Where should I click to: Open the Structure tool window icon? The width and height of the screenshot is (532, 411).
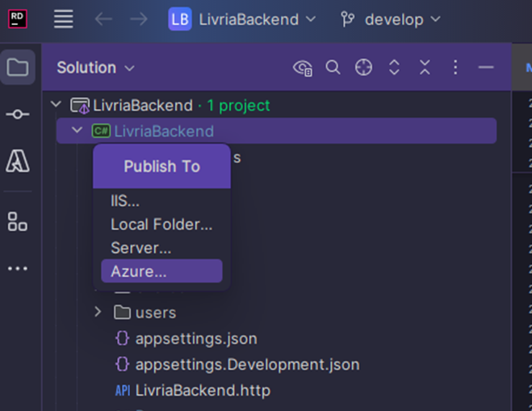tap(18, 221)
